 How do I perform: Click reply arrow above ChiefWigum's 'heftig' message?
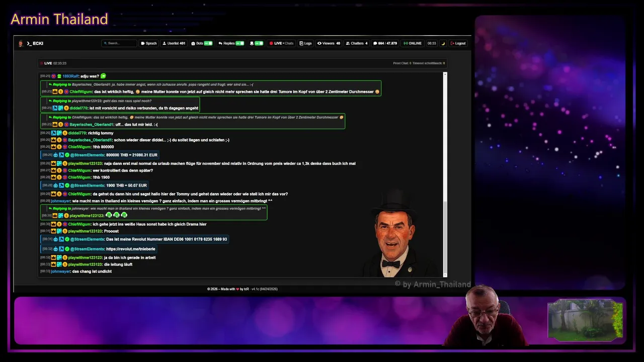click(x=50, y=84)
